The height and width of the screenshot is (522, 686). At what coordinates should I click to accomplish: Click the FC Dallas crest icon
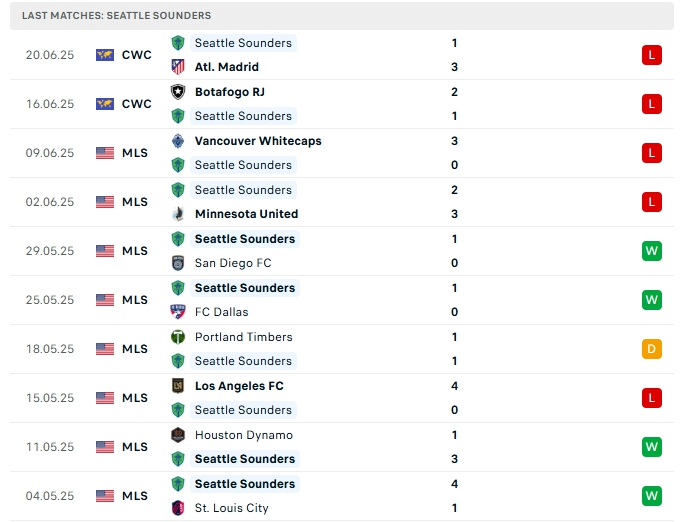178,312
